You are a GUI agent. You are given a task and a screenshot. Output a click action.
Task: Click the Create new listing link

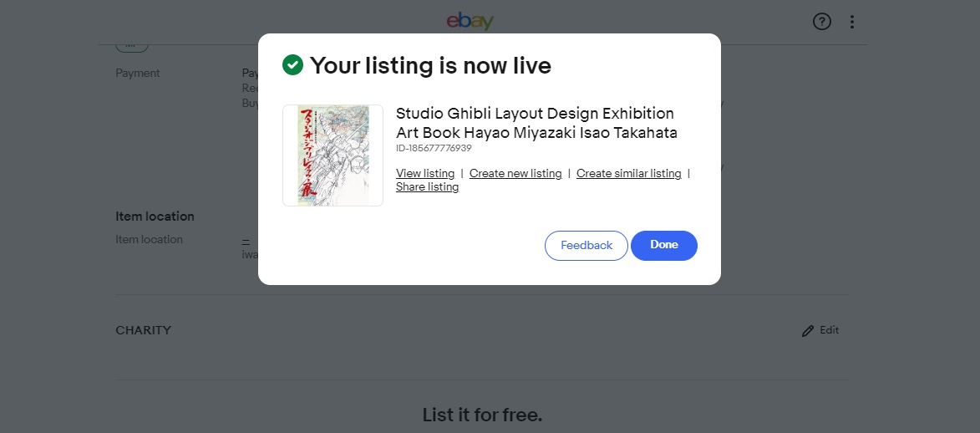pos(515,173)
